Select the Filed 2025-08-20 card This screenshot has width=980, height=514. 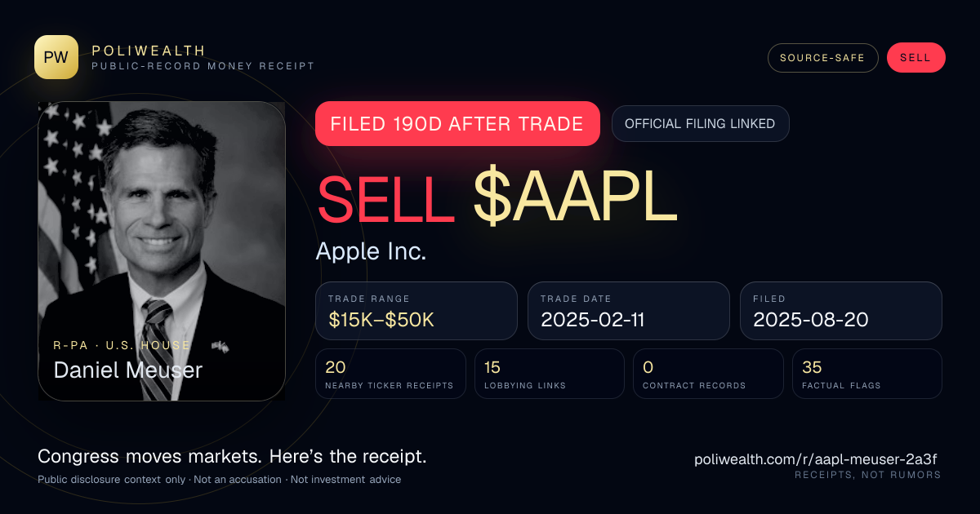[x=841, y=311]
